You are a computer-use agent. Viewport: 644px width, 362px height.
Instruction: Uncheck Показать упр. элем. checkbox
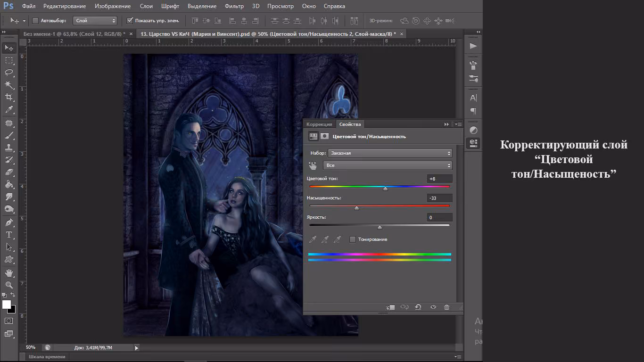click(130, 21)
